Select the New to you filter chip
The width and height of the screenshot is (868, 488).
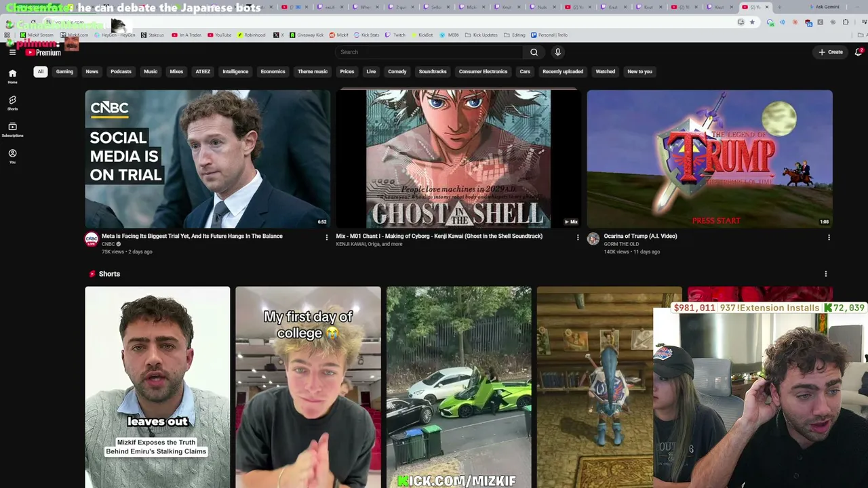coord(639,71)
